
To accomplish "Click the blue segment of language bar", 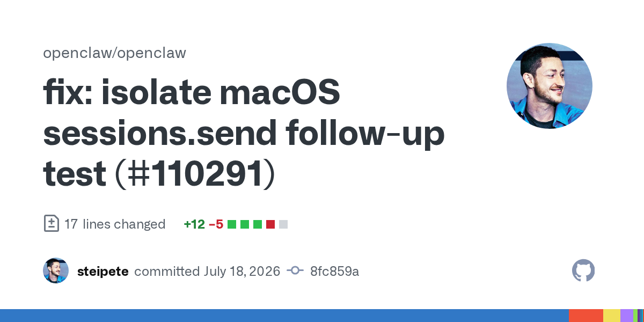I will coord(284,316).
